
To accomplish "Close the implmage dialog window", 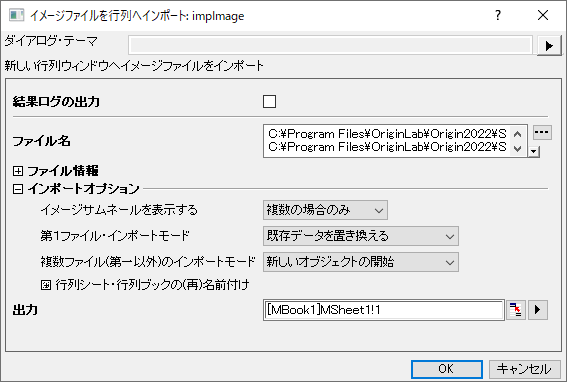I will coord(543,15).
